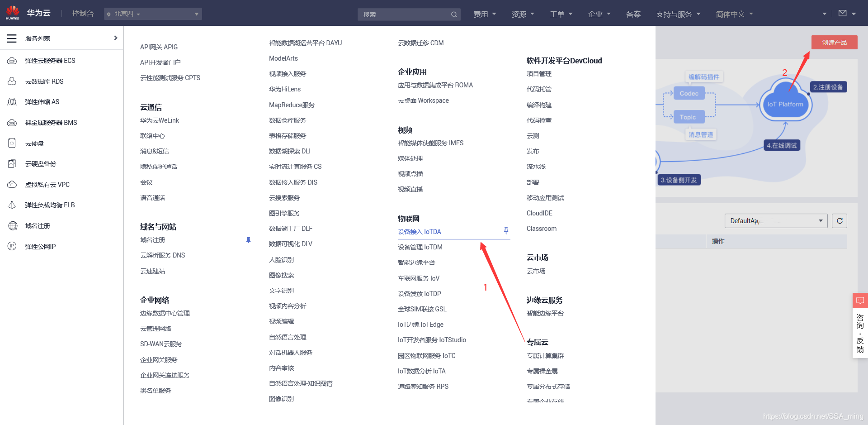868x425 pixels.
Task: Open the mail messages icon
Action: 843,14
